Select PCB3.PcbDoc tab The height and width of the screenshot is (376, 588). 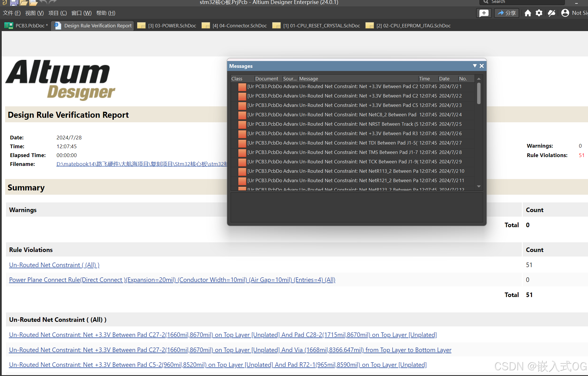pos(27,26)
